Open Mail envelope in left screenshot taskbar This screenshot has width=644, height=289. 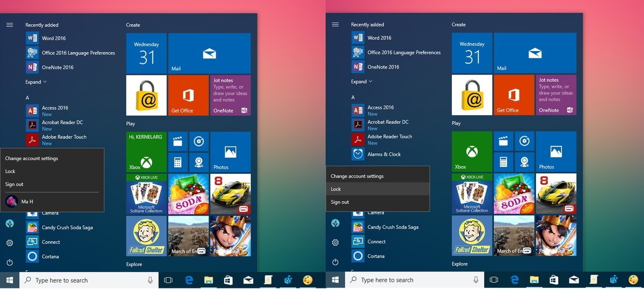[x=248, y=280]
